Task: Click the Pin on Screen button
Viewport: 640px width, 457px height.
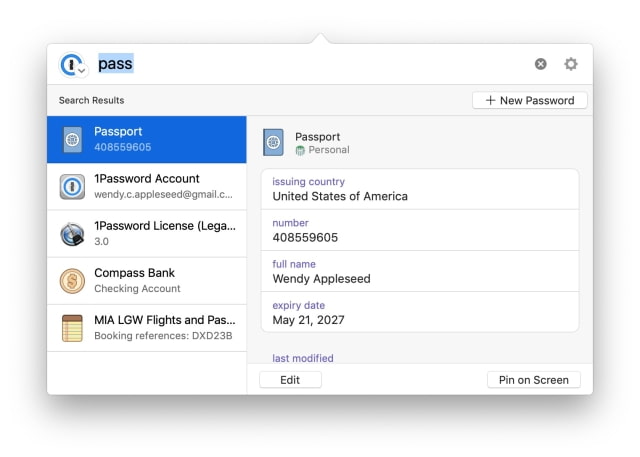Action: click(x=533, y=380)
